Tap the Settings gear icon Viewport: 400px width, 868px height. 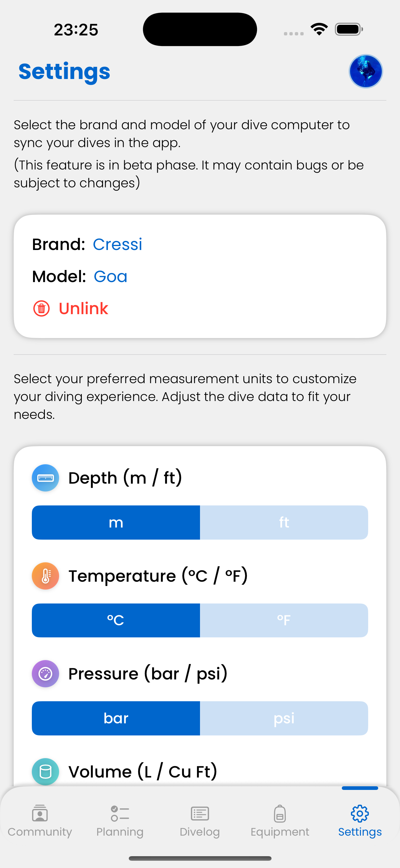pyautogui.click(x=360, y=814)
